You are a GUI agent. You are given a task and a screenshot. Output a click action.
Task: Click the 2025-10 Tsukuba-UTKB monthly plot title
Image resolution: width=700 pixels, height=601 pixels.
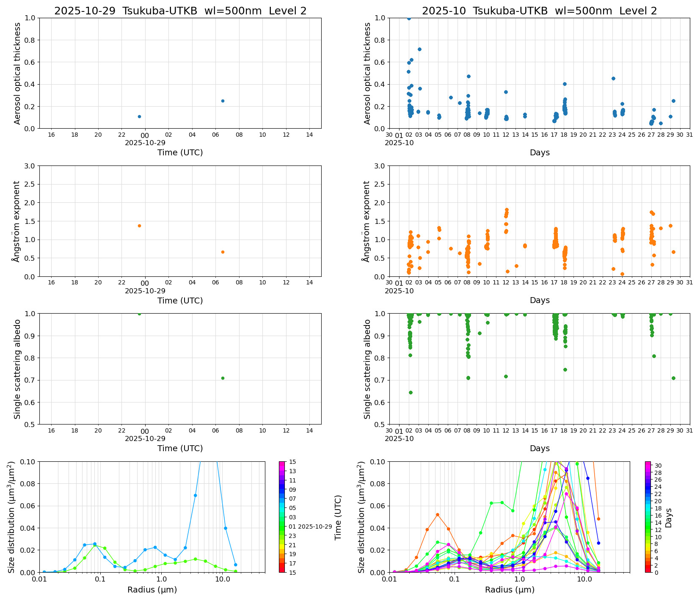pyautogui.click(x=539, y=11)
